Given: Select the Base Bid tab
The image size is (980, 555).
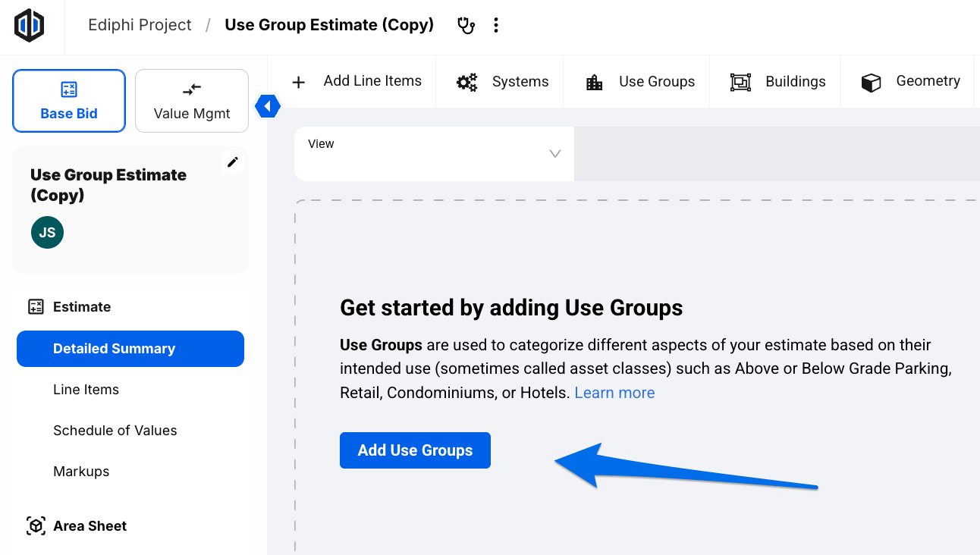Looking at the screenshot, I should [x=69, y=101].
